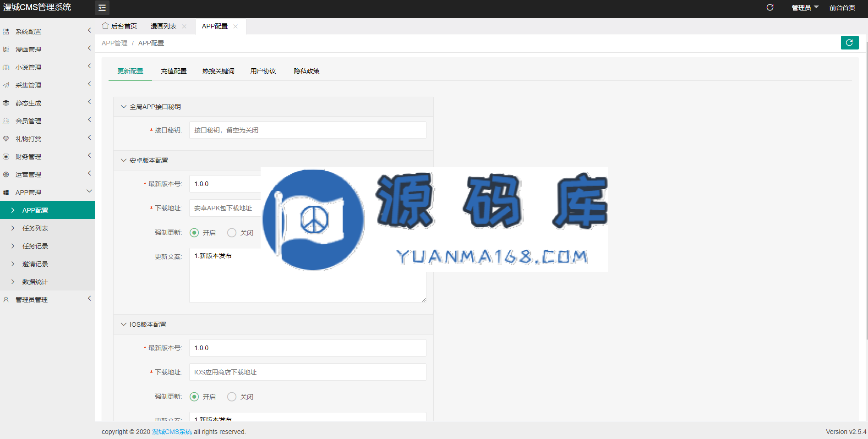
Task: Open the 前台首页 link
Action: [x=842, y=8]
